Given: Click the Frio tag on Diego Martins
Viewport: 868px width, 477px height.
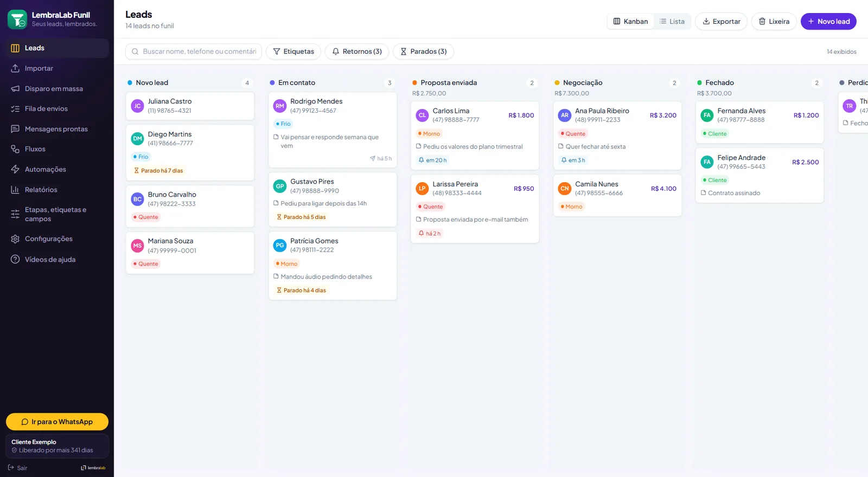Looking at the screenshot, I should [141, 157].
